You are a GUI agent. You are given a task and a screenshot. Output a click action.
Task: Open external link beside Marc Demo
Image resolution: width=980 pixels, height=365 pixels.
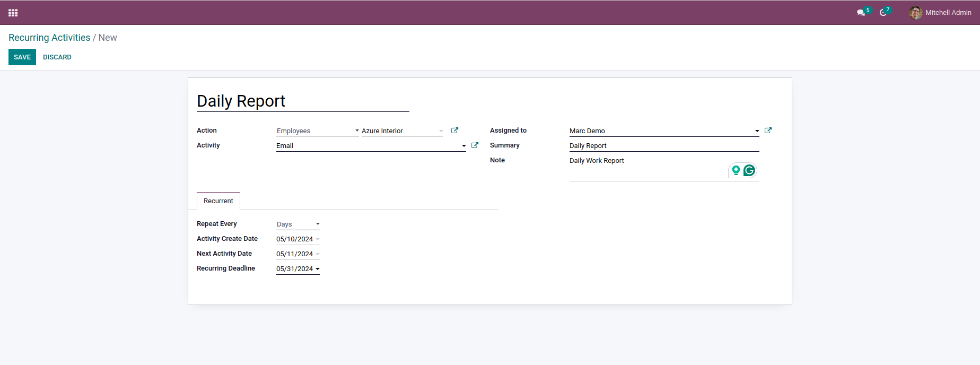tap(768, 131)
